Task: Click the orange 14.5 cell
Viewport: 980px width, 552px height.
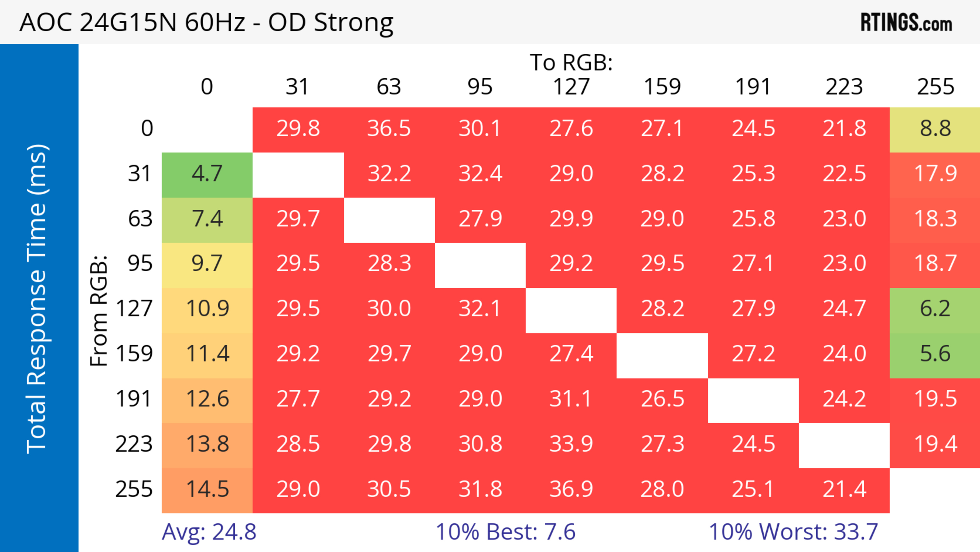Action: click(x=207, y=489)
